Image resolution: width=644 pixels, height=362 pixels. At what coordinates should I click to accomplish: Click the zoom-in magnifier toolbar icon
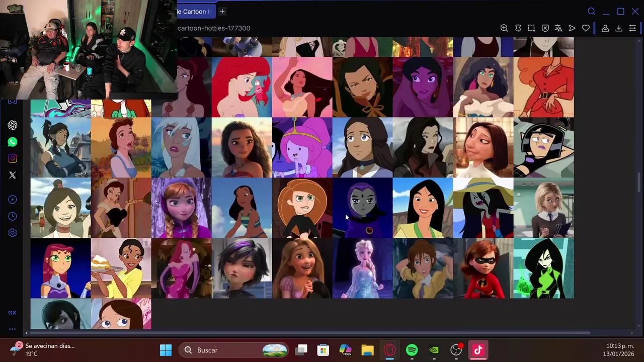(504, 28)
